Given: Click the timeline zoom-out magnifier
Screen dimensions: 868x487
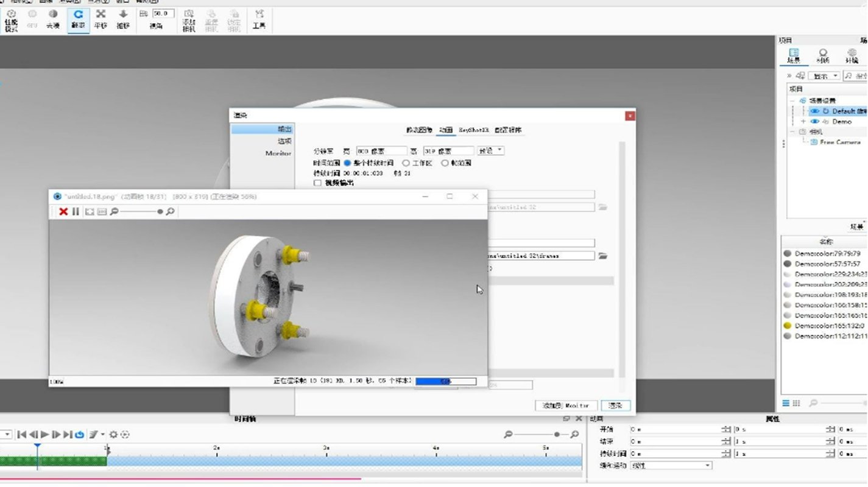Looking at the screenshot, I should pos(508,434).
